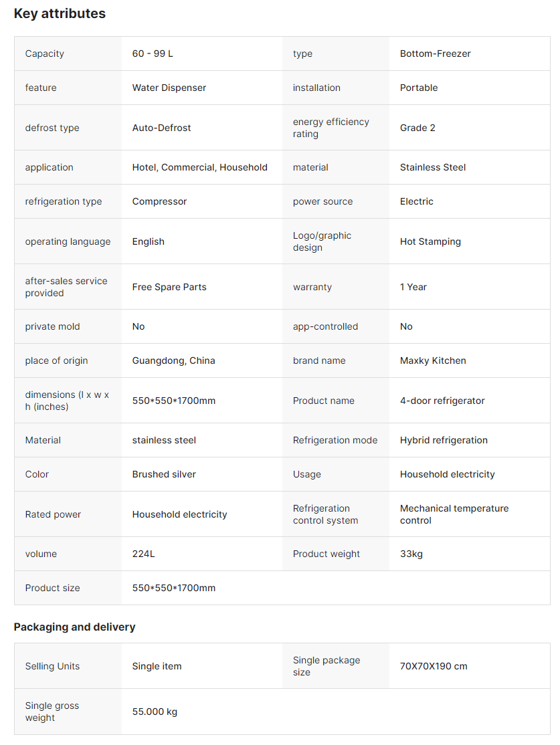Click the Grade 2 energy rating

tap(417, 128)
